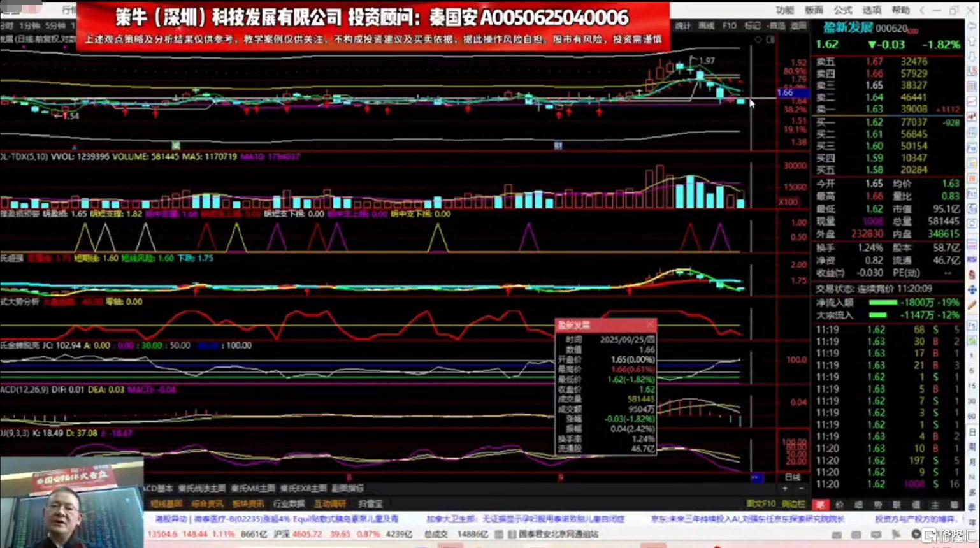The height and width of the screenshot is (548, 980).
Task: Click the panel layout icon beside the diamond
Action: [770, 40]
